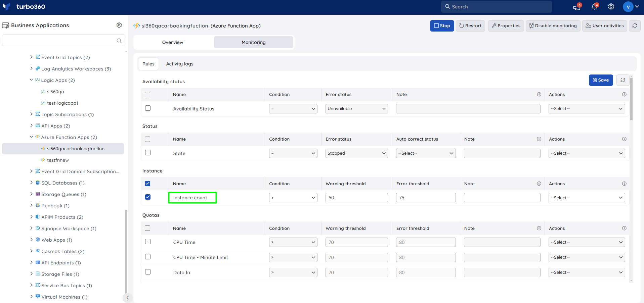Click Quotas section Actions info icon
644x303 pixels.
(624, 229)
